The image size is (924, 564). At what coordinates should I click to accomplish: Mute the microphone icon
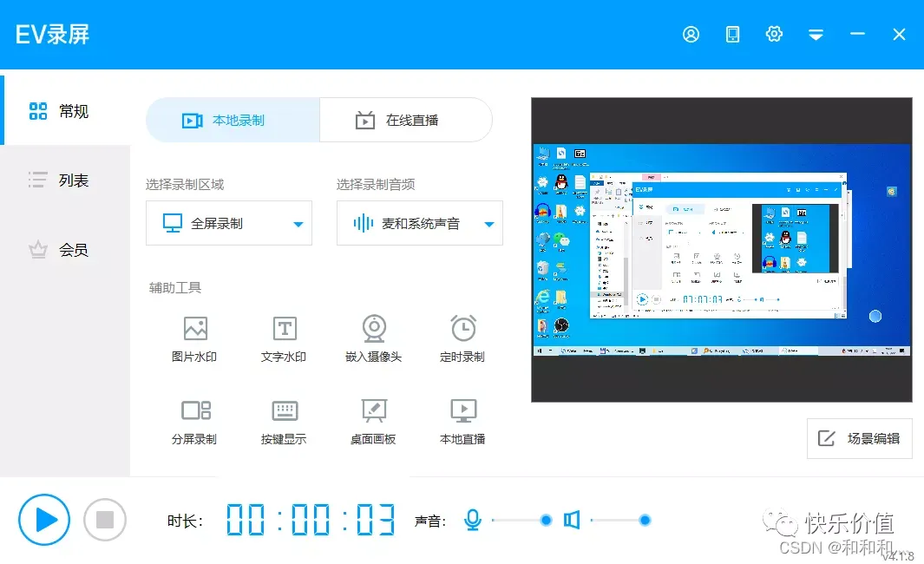473,520
